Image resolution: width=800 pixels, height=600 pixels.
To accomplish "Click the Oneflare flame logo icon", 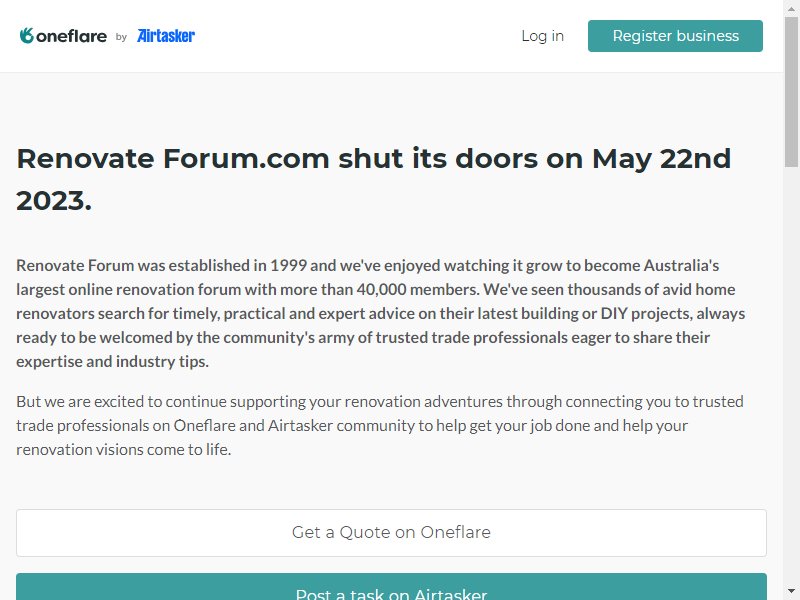I will (27, 36).
